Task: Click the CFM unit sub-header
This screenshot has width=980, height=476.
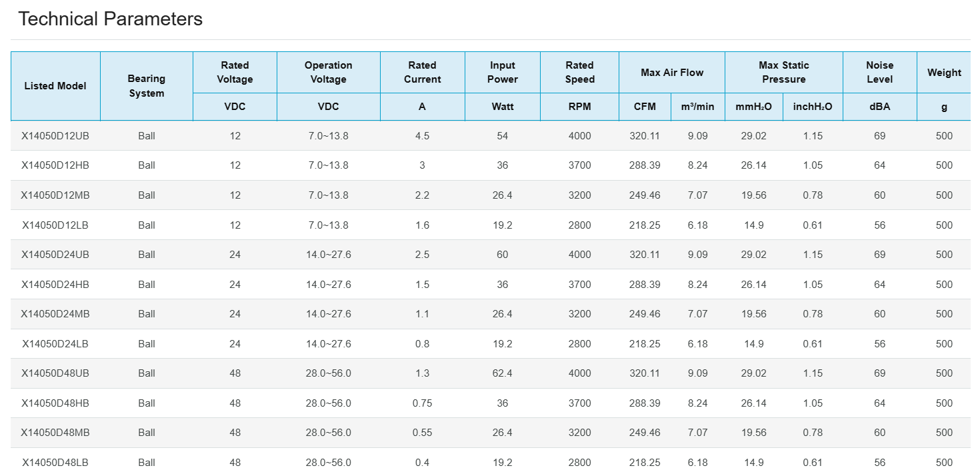Action: pos(645,107)
